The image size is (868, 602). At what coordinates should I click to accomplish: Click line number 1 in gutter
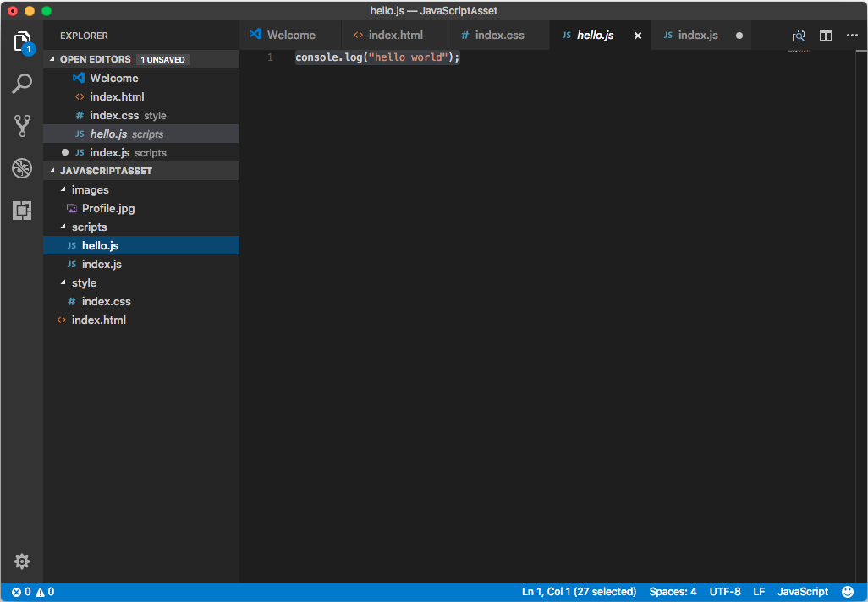click(270, 57)
